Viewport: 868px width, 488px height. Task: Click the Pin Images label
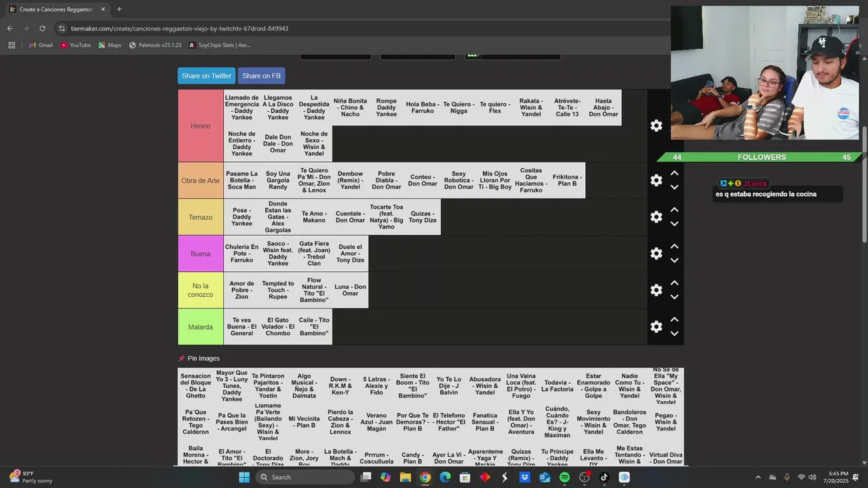pos(203,359)
